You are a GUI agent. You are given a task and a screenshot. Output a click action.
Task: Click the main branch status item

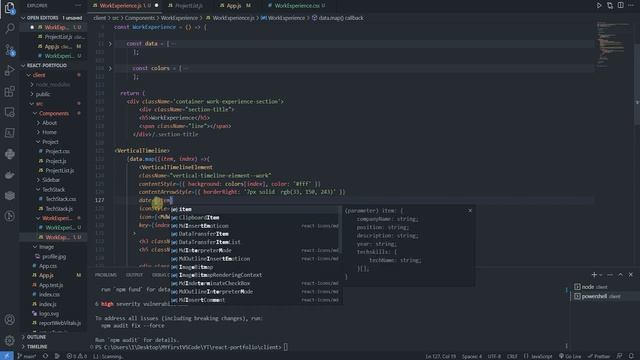pos(27,356)
